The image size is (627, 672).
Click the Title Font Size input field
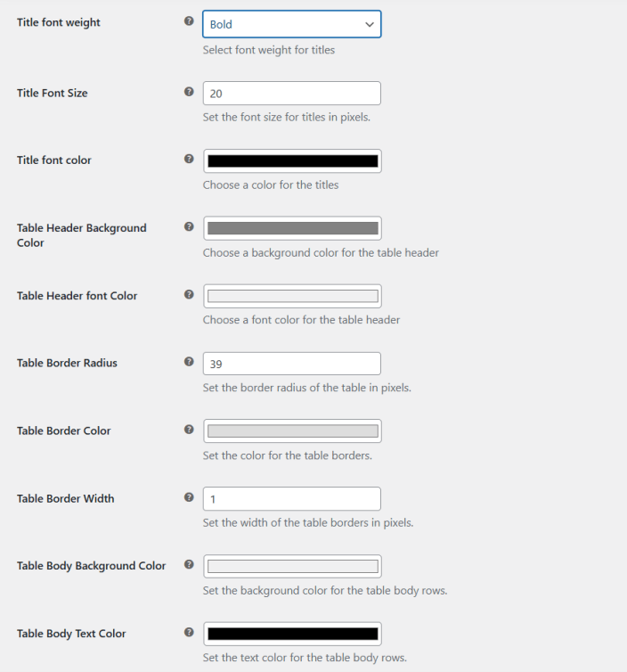click(292, 94)
